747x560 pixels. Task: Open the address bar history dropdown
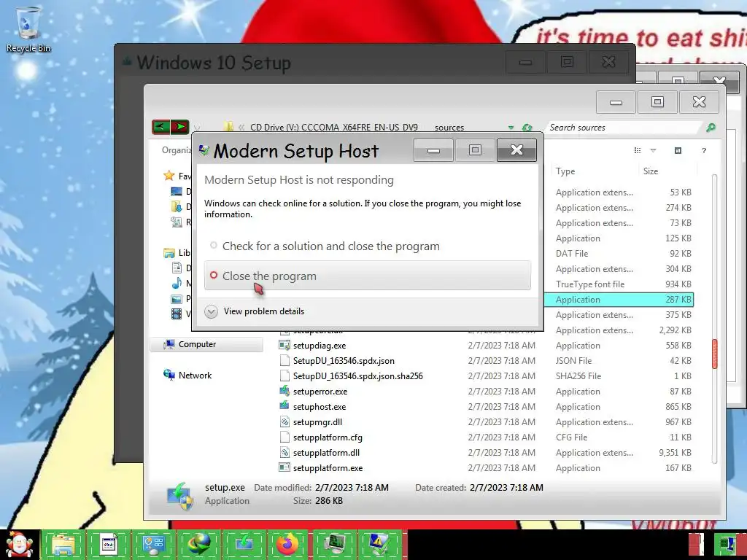511,128
